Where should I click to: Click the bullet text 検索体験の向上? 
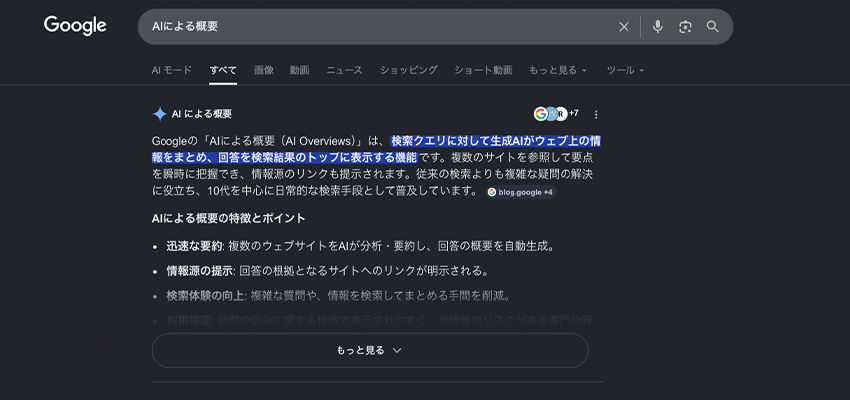[206, 296]
